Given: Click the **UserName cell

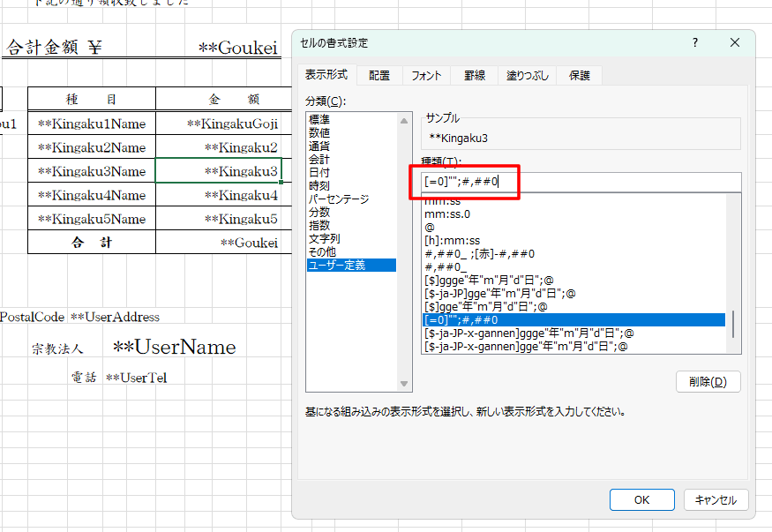Looking at the screenshot, I should click(x=175, y=347).
